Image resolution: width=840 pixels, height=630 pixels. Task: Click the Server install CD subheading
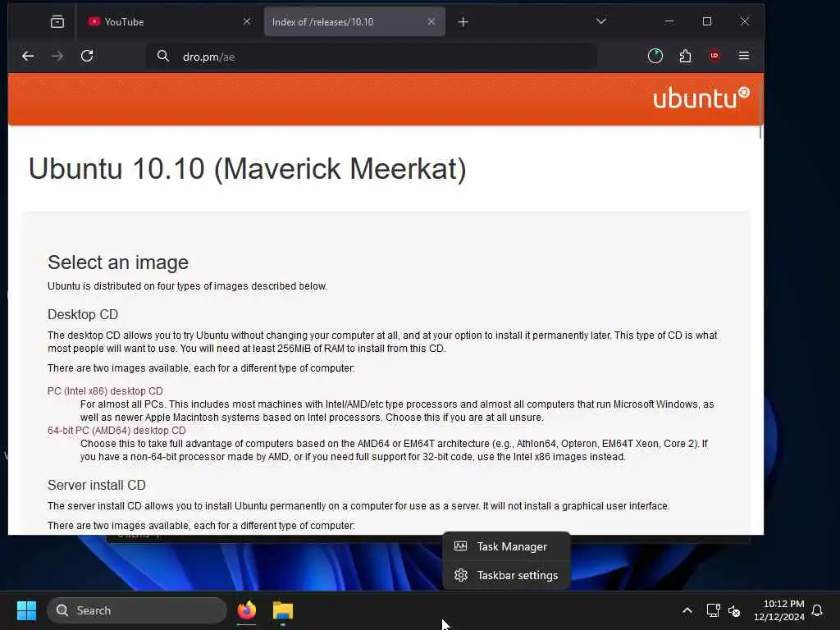(97, 486)
